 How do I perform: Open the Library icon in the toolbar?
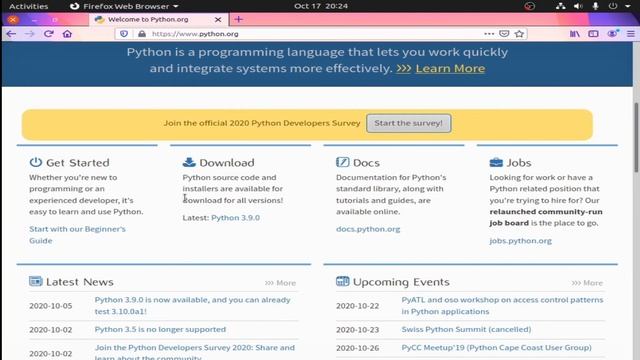(x=575, y=34)
